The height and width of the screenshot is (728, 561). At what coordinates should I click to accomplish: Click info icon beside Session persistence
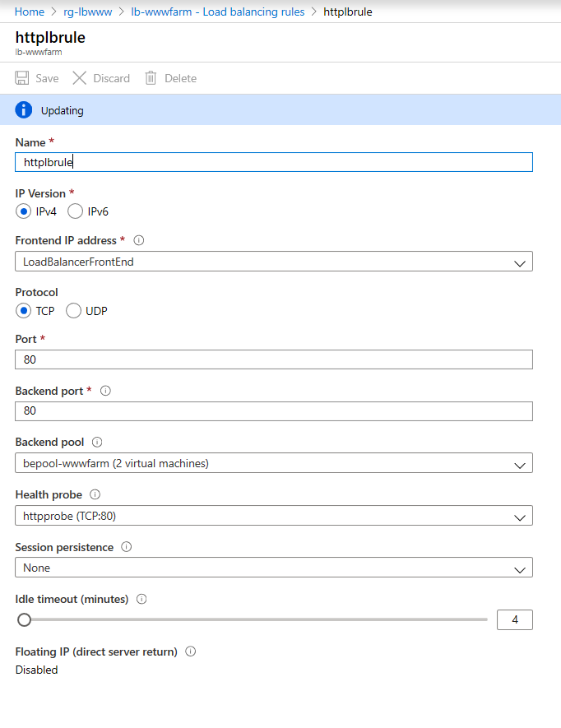(x=127, y=546)
